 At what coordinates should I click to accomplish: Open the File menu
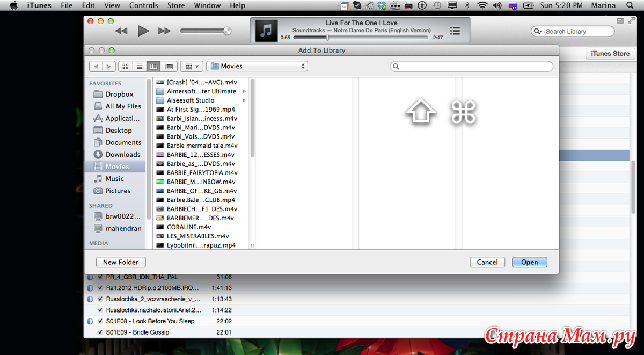point(67,5)
